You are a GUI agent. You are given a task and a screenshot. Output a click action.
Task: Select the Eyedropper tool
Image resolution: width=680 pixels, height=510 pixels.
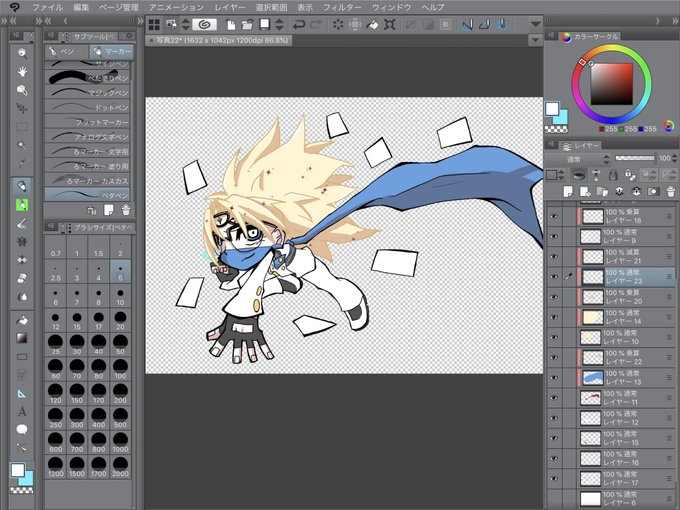22,163
